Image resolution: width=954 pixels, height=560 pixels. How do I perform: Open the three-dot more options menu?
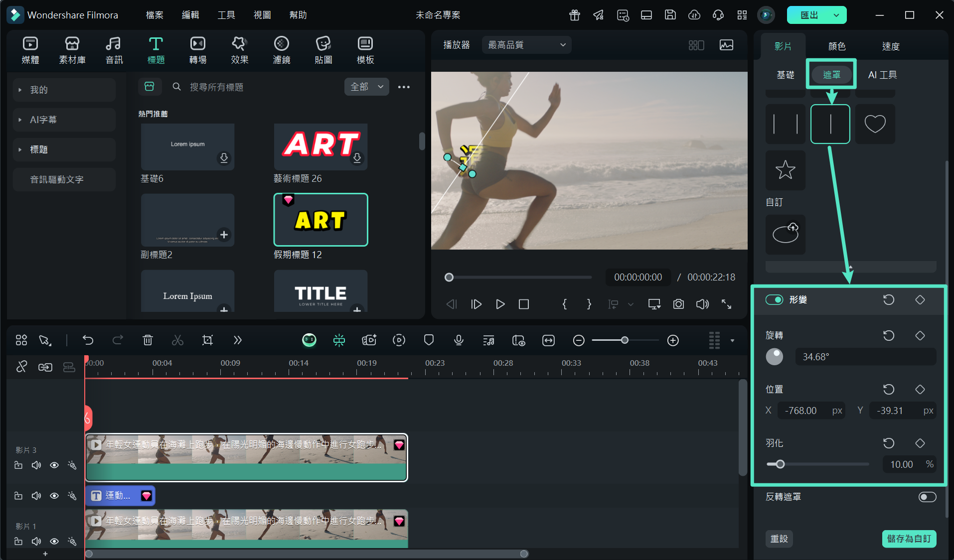tap(404, 87)
